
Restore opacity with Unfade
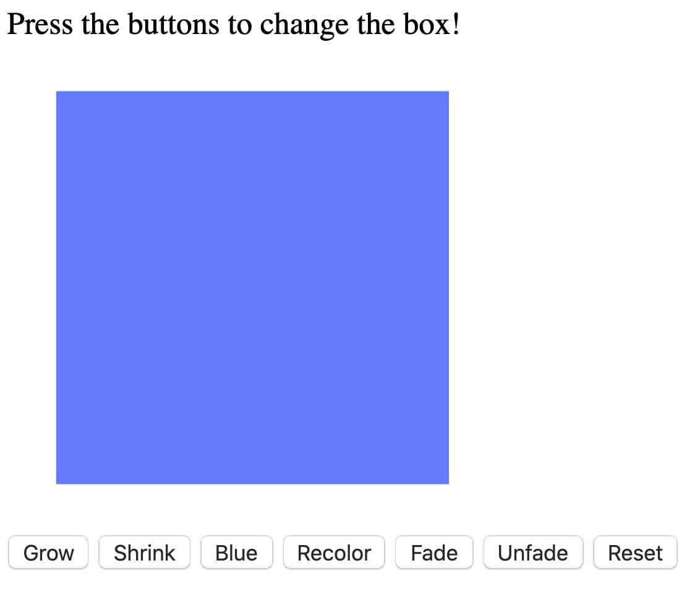coord(533,552)
